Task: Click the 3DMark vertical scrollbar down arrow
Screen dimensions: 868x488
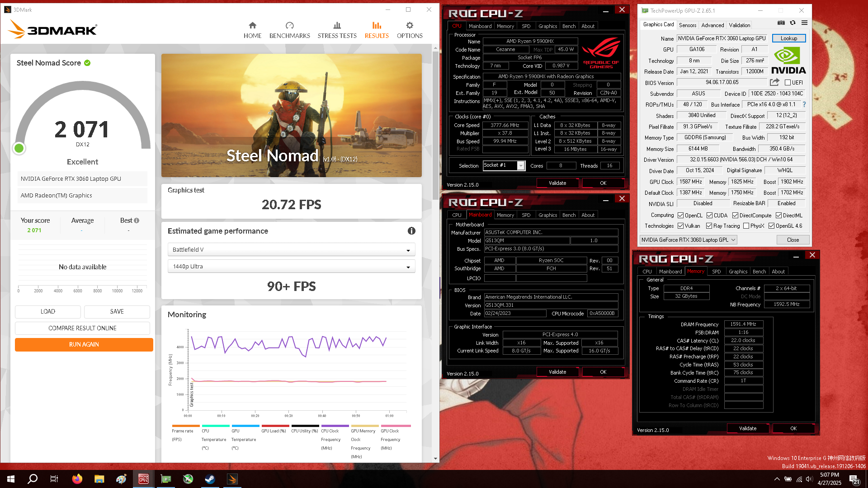Action: point(435,459)
